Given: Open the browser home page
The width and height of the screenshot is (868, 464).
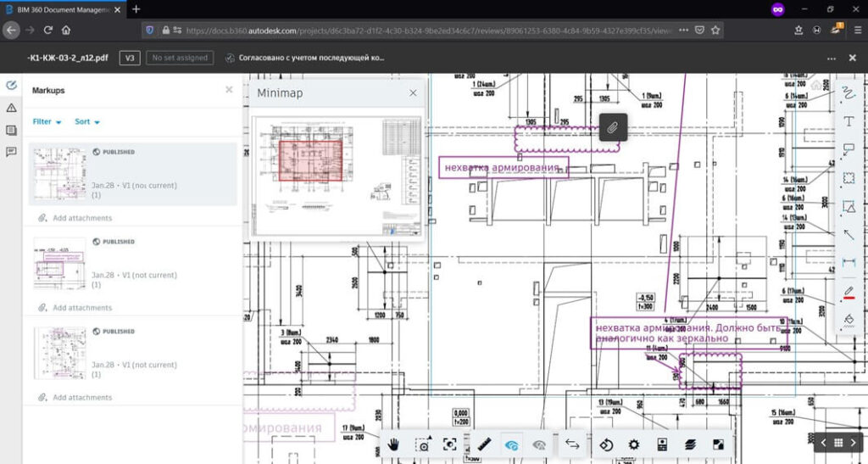Looking at the screenshot, I should 66,31.
